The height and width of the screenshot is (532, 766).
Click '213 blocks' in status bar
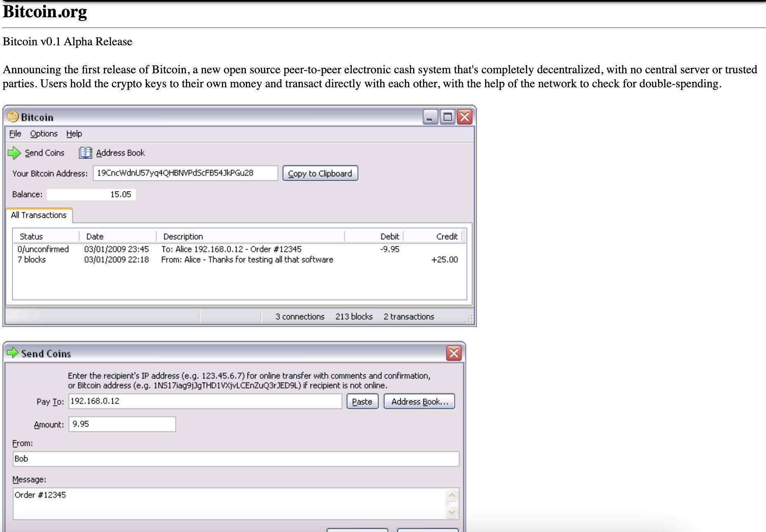click(x=354, y=316)
